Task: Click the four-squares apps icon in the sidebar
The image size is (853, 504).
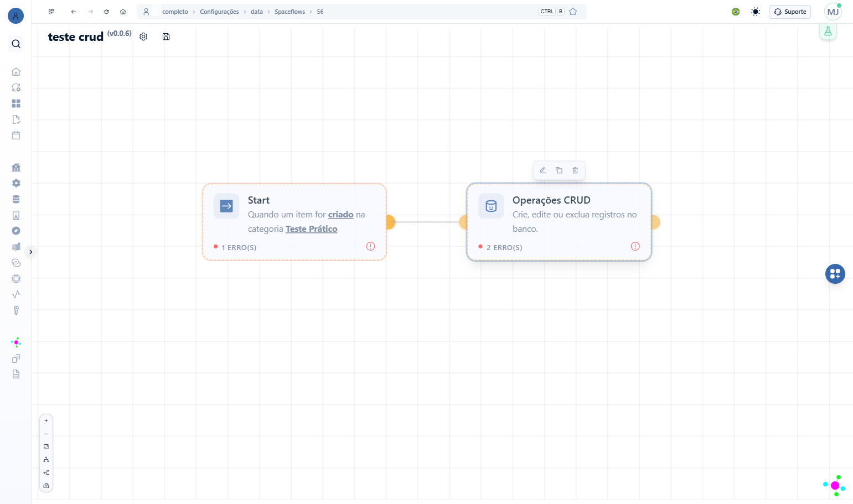Action: 16,103
